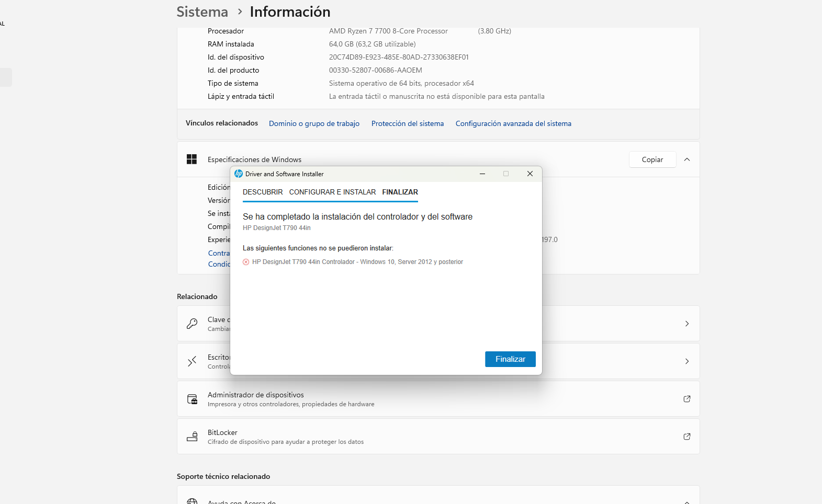Click the Finalizar button in HP installer
The image size is (822, 504).
tap(510, 359)
